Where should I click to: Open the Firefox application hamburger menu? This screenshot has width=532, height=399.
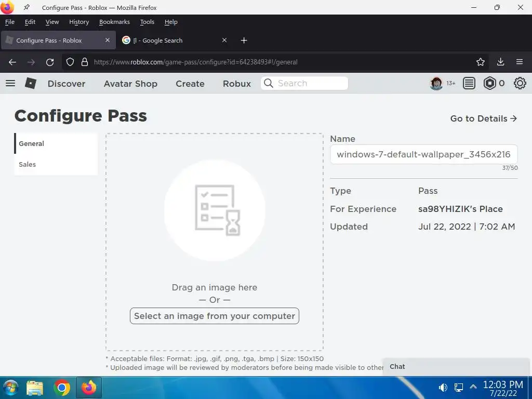pyautogui.click(x=520, y=62)
